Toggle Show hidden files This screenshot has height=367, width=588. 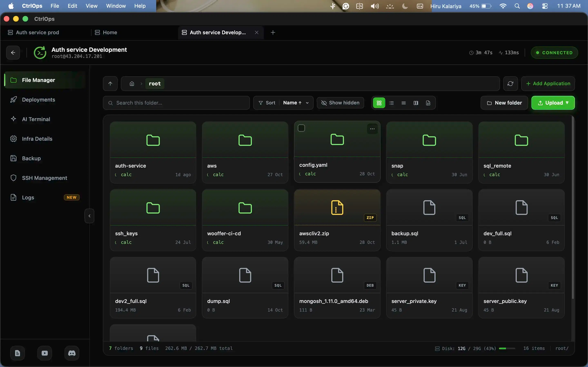340,103
